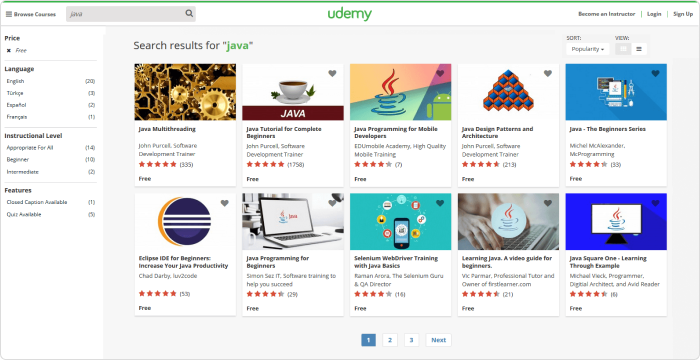Wishlist heart on Eclipse IDE for Beginners
Screen dimensions: 700x360
tap(225, 203)
